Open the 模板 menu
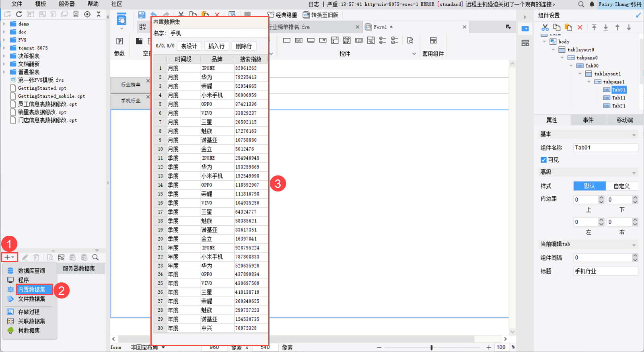The height and width of the screenshot is (352, 644). (x=41, y=4)
